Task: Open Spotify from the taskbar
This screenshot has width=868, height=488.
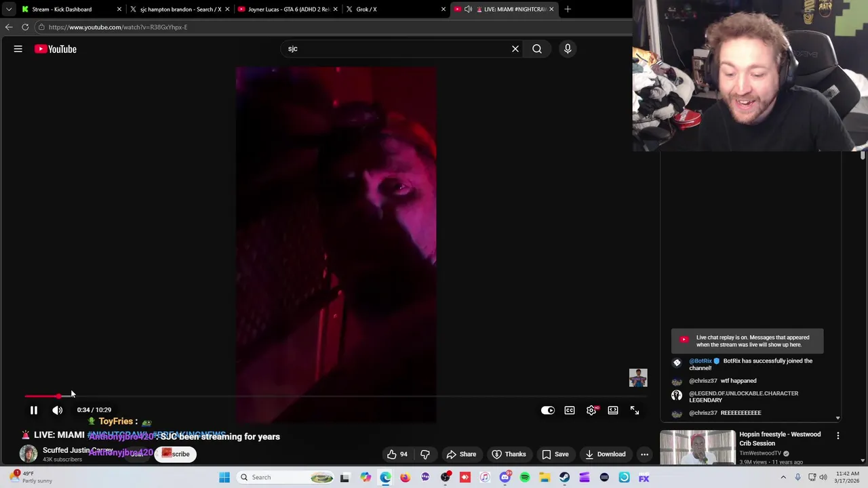Action: tap(525, 477)
